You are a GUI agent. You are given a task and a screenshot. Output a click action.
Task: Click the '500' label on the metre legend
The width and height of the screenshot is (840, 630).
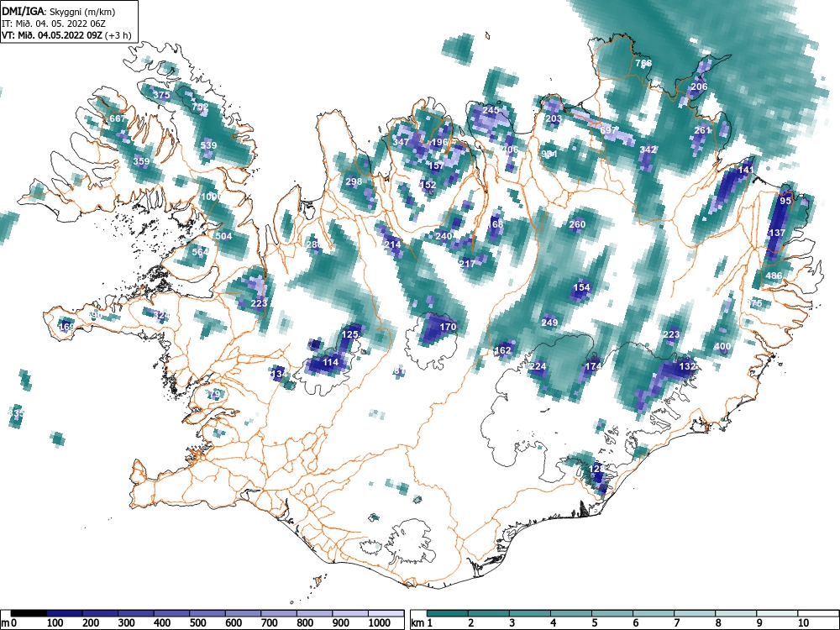(x=197, y=623)
